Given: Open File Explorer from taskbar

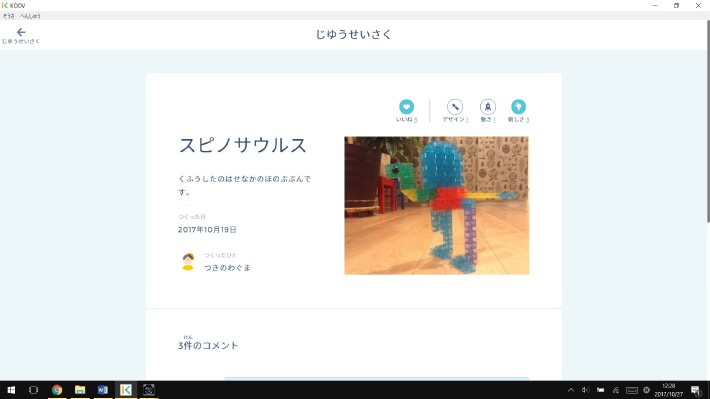Looking at the screenshot, I should pos(80,390).
